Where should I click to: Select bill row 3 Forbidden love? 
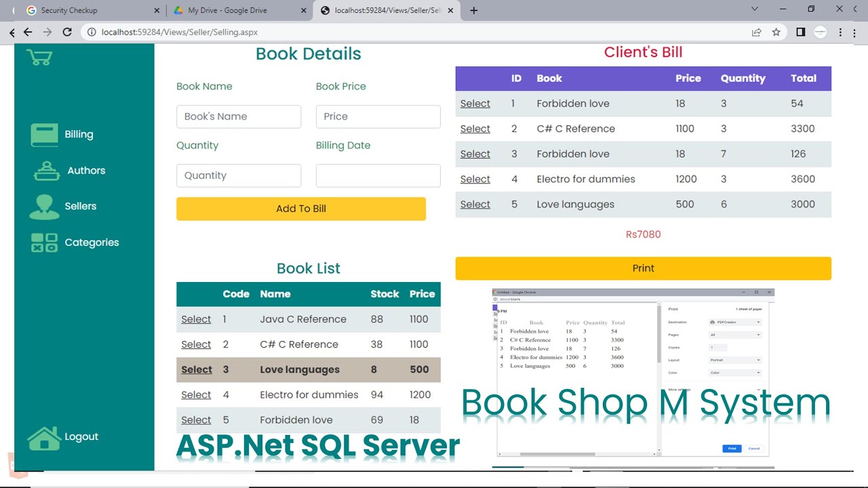coord(475,154)
